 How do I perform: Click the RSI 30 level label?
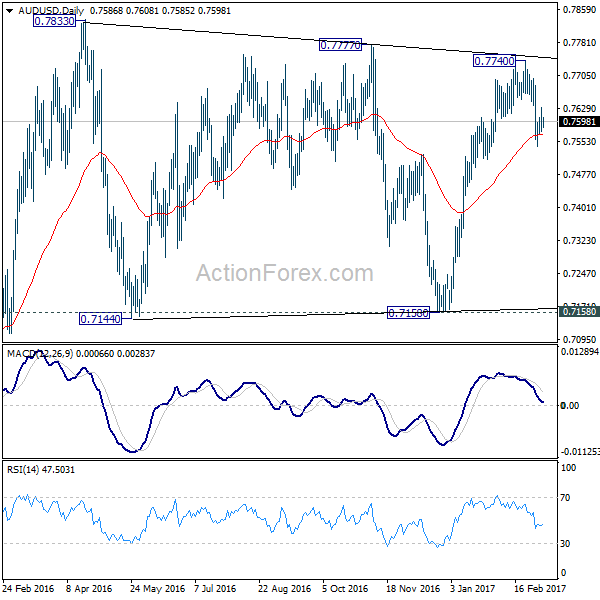tap(565, 544)
